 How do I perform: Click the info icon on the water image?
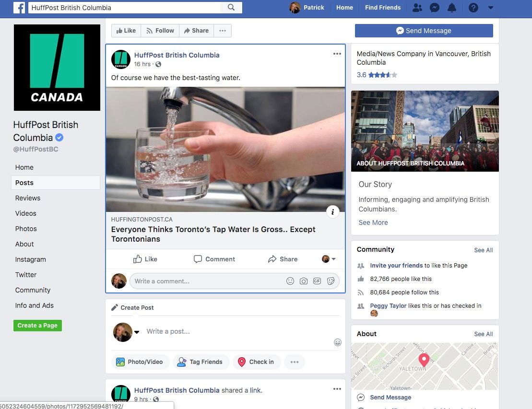[333, 212]
